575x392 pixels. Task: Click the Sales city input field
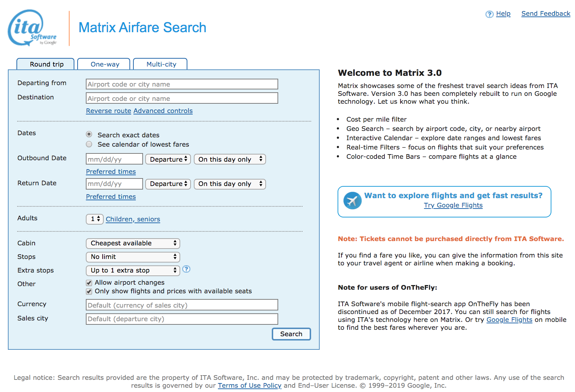(x=182, y=319)
